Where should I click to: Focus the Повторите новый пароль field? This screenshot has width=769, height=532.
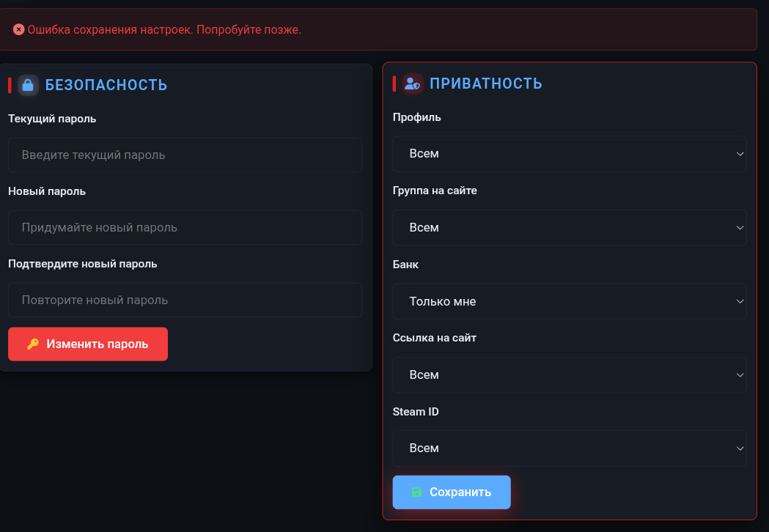[x=185, y=300]
